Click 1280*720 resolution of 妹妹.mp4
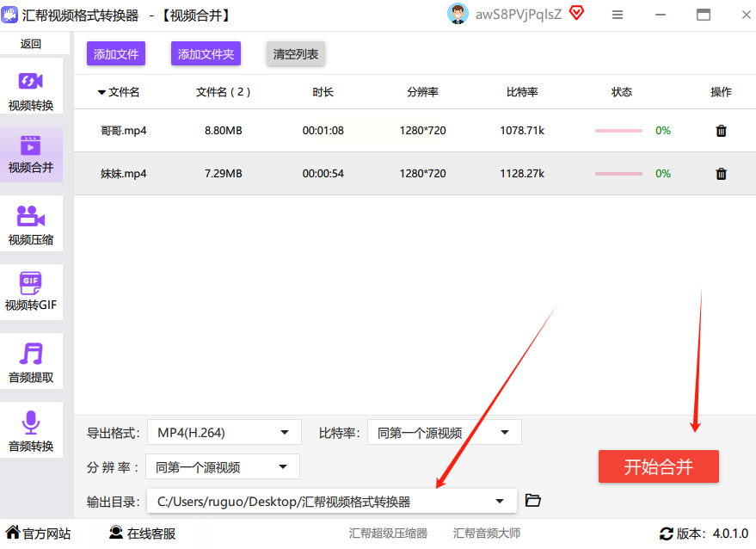756x549 pixels. click(422, 174)
